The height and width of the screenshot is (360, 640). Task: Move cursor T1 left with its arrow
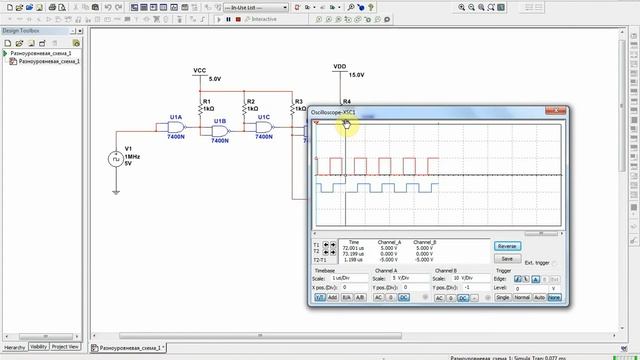tap(326, 245)
